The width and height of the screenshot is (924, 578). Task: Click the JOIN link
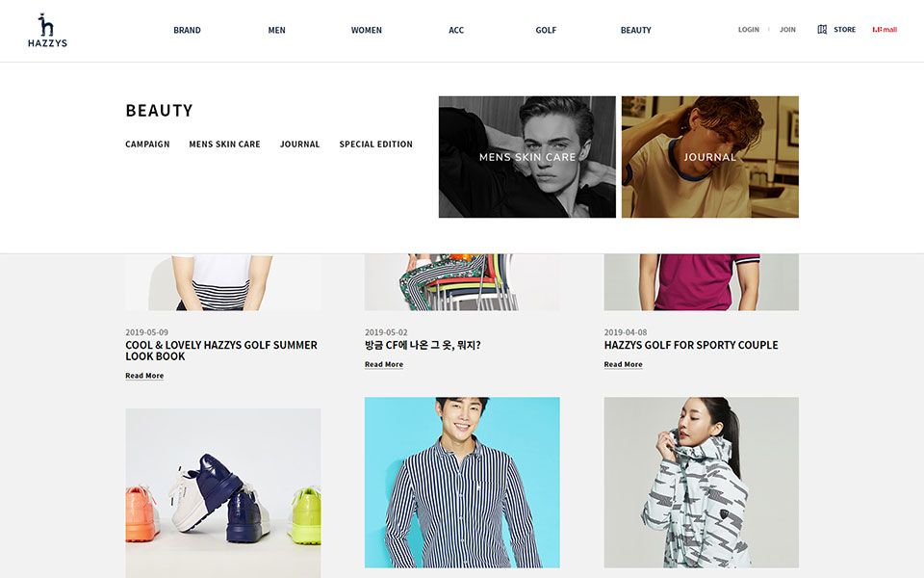pos(787,30)
